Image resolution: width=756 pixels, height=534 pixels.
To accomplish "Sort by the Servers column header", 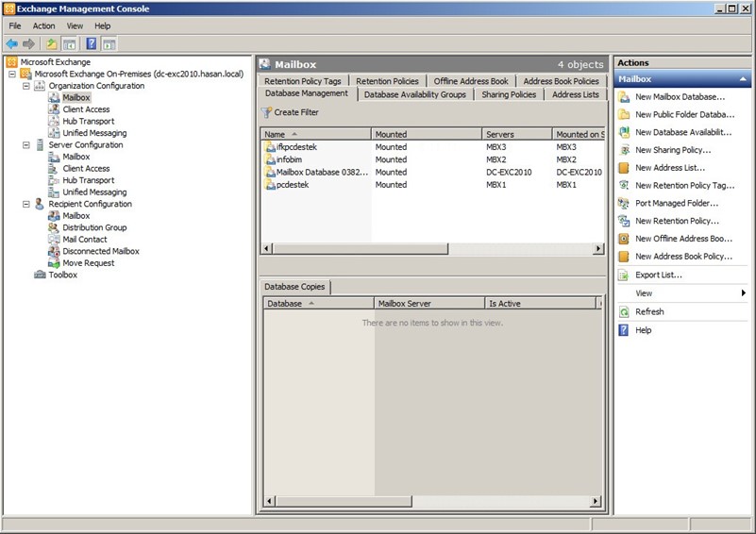I will [516, 135].
